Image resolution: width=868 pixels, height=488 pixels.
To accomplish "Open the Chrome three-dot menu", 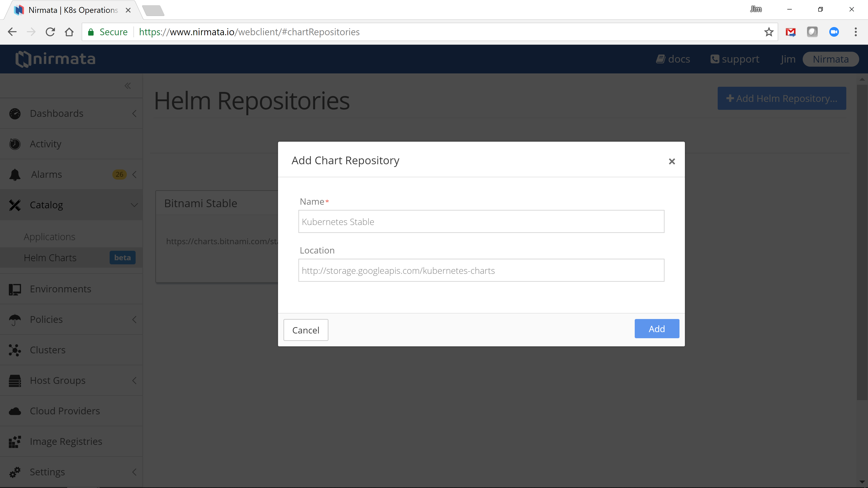I will [856, 32].
